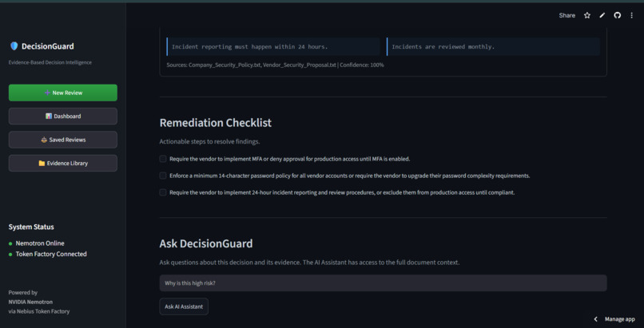This screenshot has height=328, width=644.
Task: Open Saved Reviews
Action: point(63,140)
